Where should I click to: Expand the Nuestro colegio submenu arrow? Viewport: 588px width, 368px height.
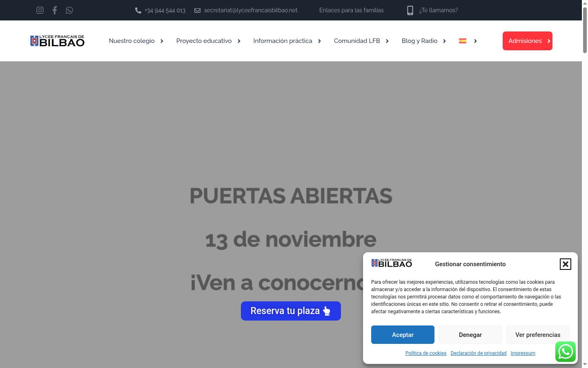pyautogui.click(x=162, y=41)
